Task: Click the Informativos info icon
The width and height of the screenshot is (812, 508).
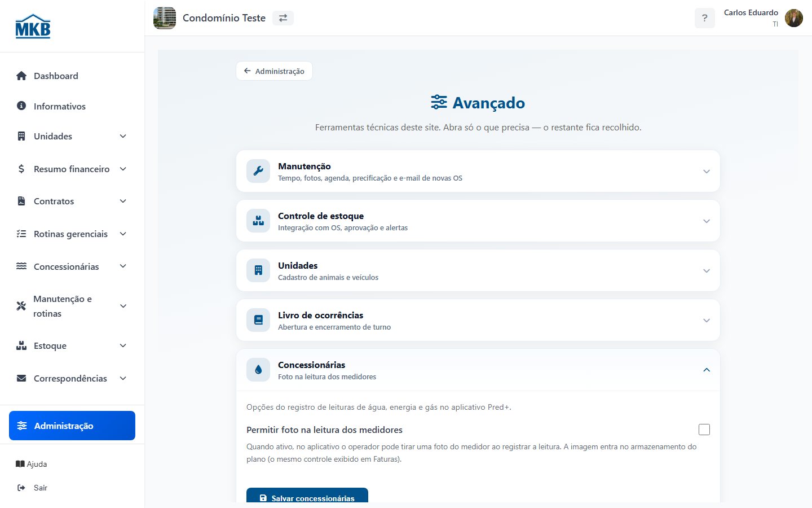Action: [x=21, y=106]
